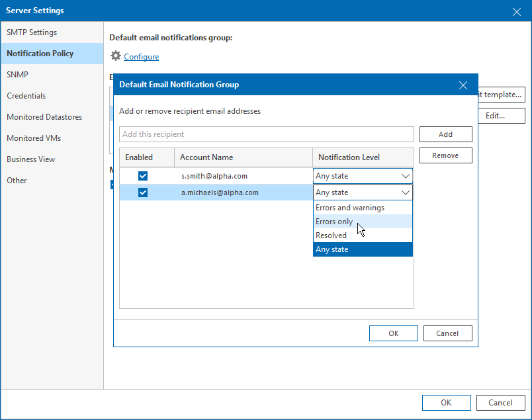The width and height of the screenshot is (532, 420).
Task: Choose 'Errors and warnings' from the list
Action: 350,208
